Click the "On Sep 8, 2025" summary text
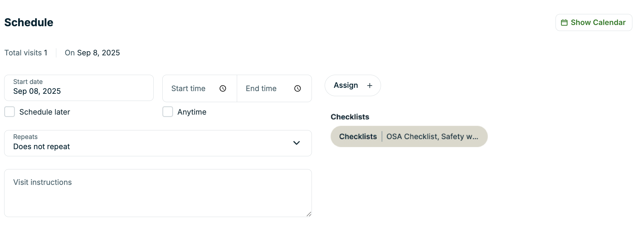The height and width of the screenshot is (234, 644). 92,53
